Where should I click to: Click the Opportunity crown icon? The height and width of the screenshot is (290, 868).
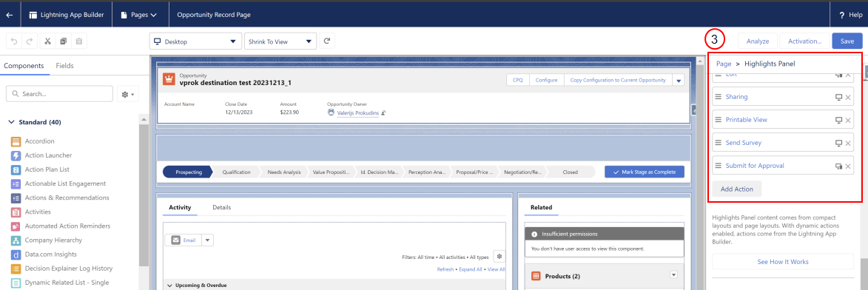point(169,79)
